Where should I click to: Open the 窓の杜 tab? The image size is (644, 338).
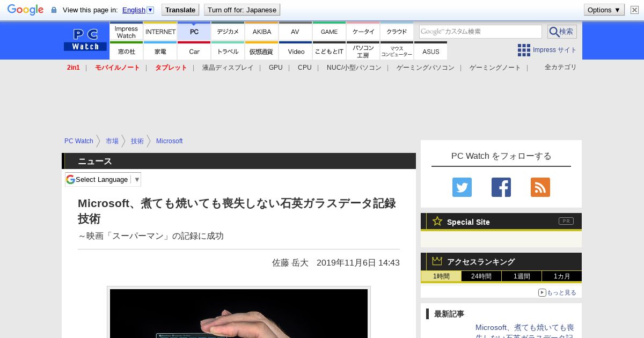(x=126, y=51)
